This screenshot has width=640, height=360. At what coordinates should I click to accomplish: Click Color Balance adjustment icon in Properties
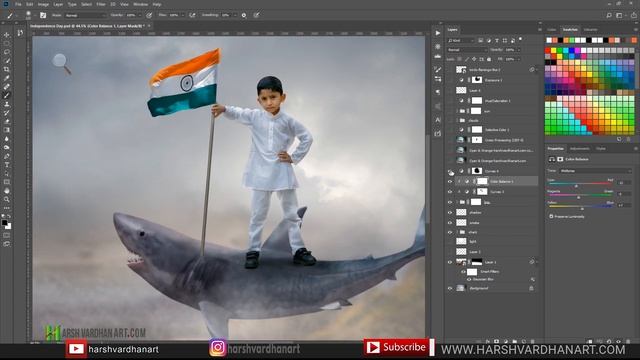552,159
